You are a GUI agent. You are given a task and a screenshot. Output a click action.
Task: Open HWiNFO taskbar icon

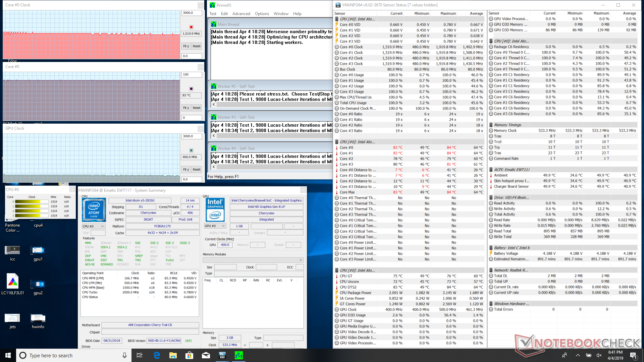pyautogui.click(x=222, y=355)
